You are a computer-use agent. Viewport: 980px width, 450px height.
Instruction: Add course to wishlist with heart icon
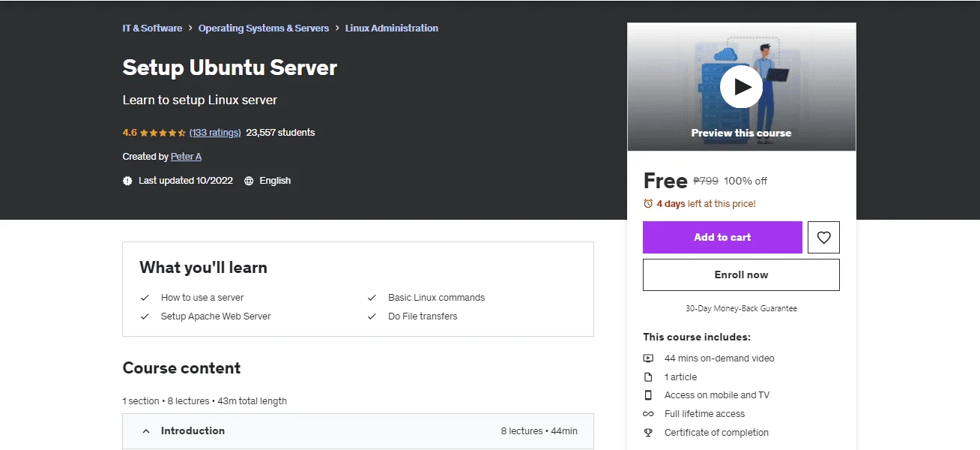823,237
